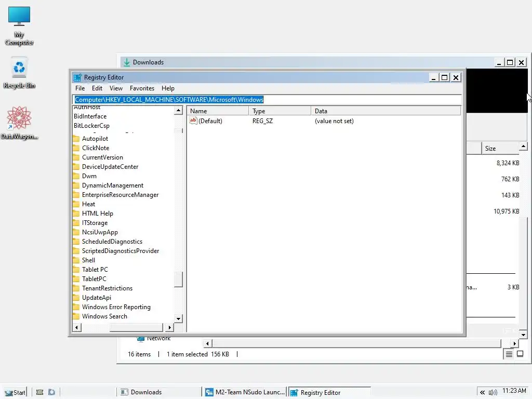Click the '10,975 KB' size in Downloads
Viewport: 532px width, 399px height.
point(506,211)
